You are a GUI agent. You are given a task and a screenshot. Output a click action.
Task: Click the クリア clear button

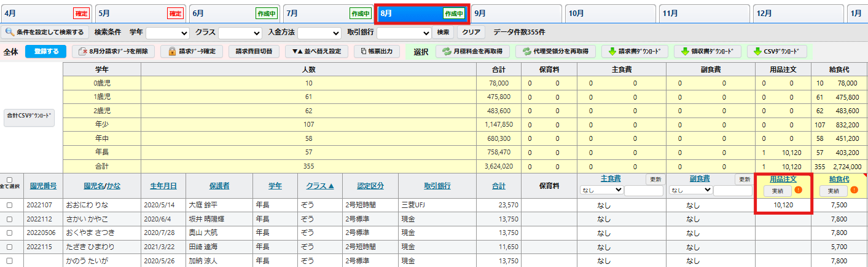pyautogui.click(x=471, y=33)
